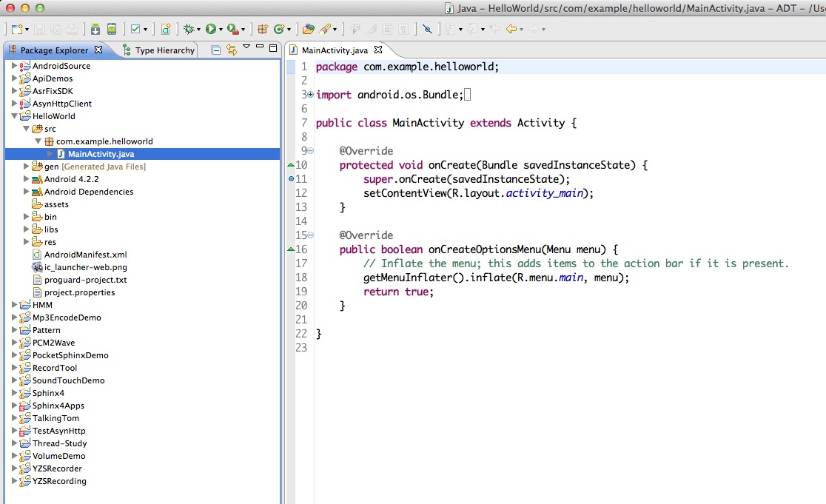This screenshot has width=826, height=504.
Task: Expand the Android 4.2.2 library node
Action: pyautogui.click(x=26, y=179)
